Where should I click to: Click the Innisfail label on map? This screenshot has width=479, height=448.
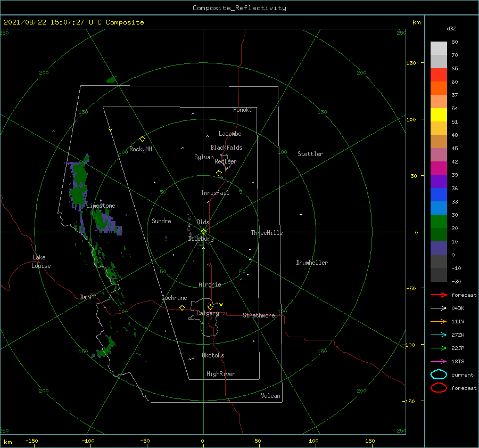pyautogui.click(x=215, y=193)
